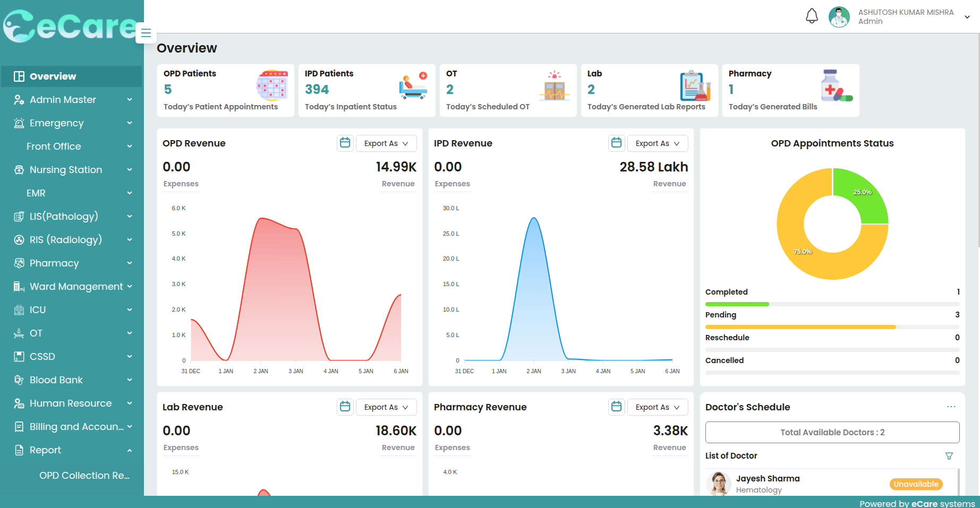Click the OPD Patients summary card
This screenshot has width=980, height=508.
click(225, 90)
